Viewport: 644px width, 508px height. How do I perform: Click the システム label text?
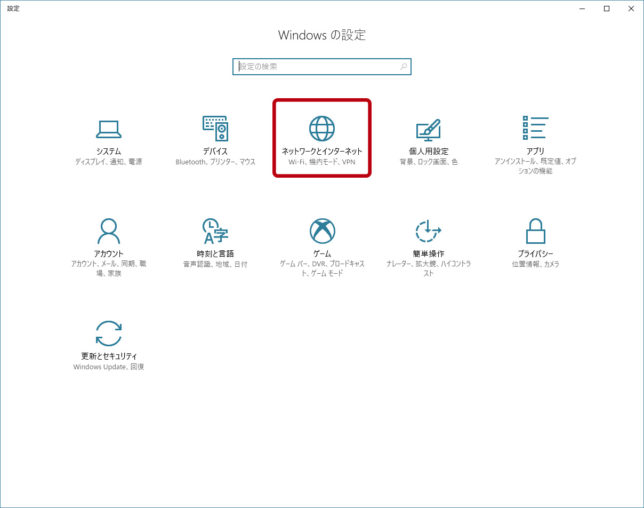[x=108, y=151]
